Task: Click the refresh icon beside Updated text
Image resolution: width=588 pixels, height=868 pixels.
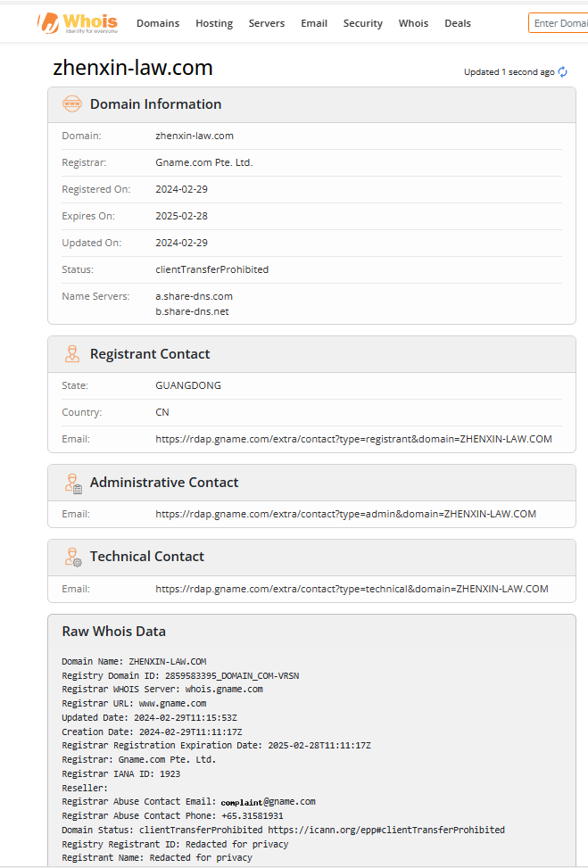Action: click(x=563, y=72)
